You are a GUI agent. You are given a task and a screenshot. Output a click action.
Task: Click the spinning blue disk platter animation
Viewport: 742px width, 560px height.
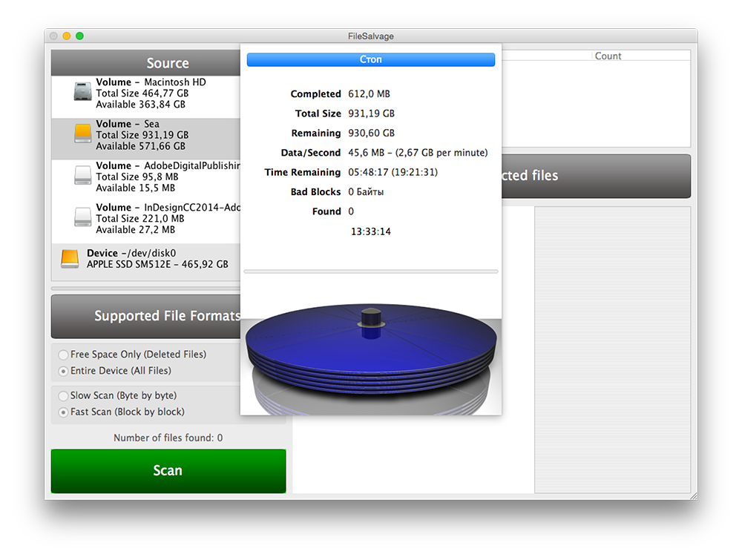370,349
